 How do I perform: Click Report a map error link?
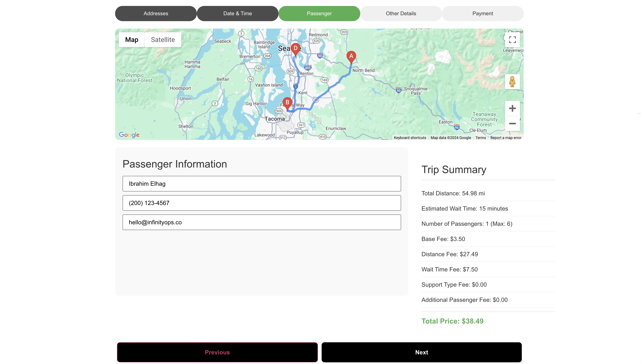click(506, 138)
